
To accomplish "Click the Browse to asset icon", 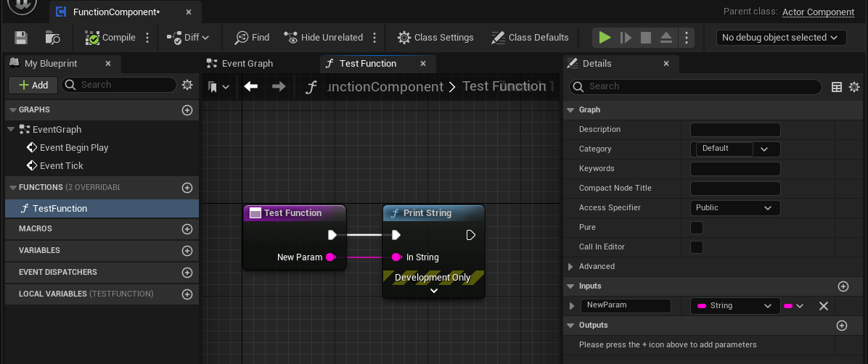I will click(x=53, y=38).
